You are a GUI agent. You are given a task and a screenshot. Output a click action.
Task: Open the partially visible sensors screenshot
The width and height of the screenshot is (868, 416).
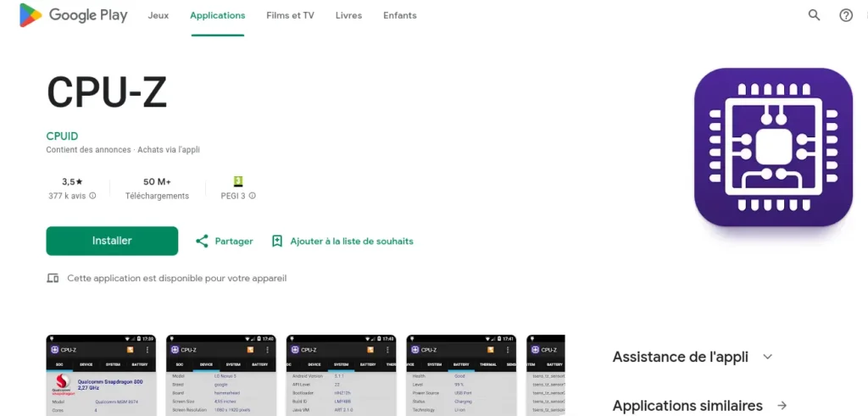pyautogui.click(x=546, y=375)
